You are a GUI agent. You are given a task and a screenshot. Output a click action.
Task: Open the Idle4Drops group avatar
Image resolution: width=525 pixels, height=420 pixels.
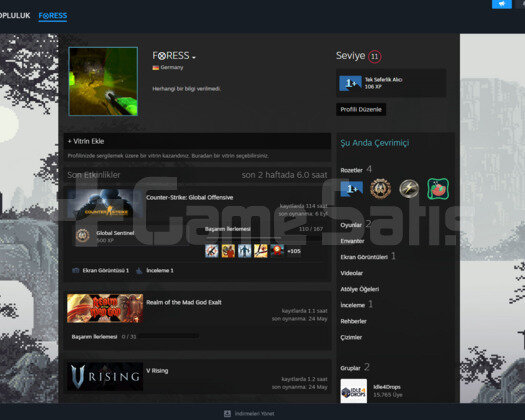354,391
